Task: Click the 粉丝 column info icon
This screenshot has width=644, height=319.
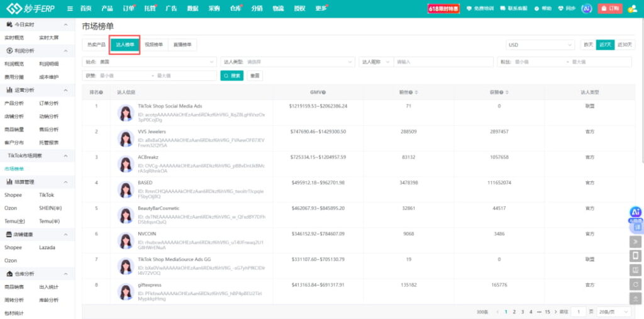Action: tap(411, 92)
